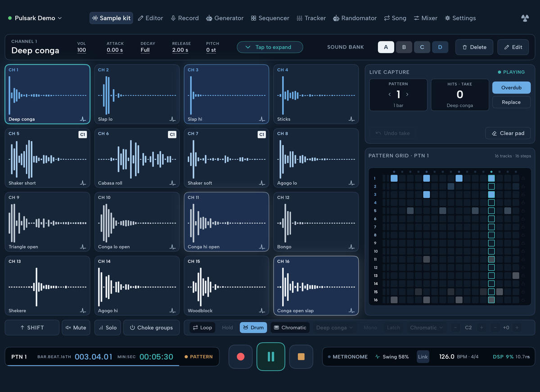The width and height of the screenshot is (540, 392).
Task: Open the Generator tab
Action: (225, 18)
